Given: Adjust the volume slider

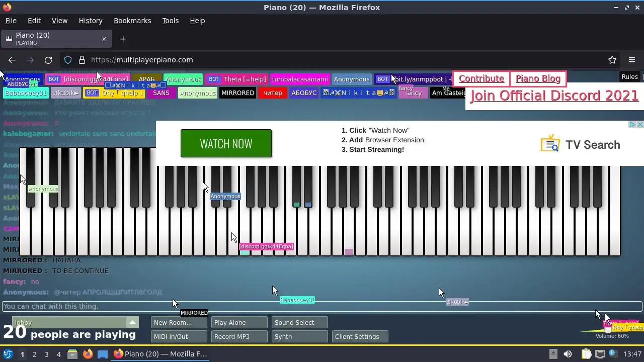Looking at the screenshot, I should tap(608, 330).
